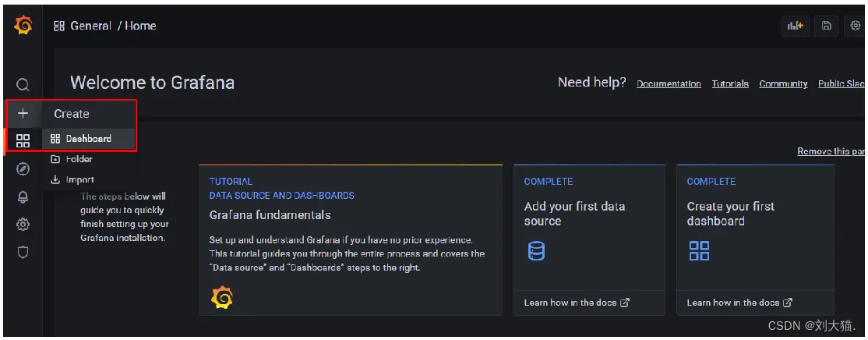The image size is (868, 340).
Task: Open the Search magnifier icon
Action: point(23,85)
